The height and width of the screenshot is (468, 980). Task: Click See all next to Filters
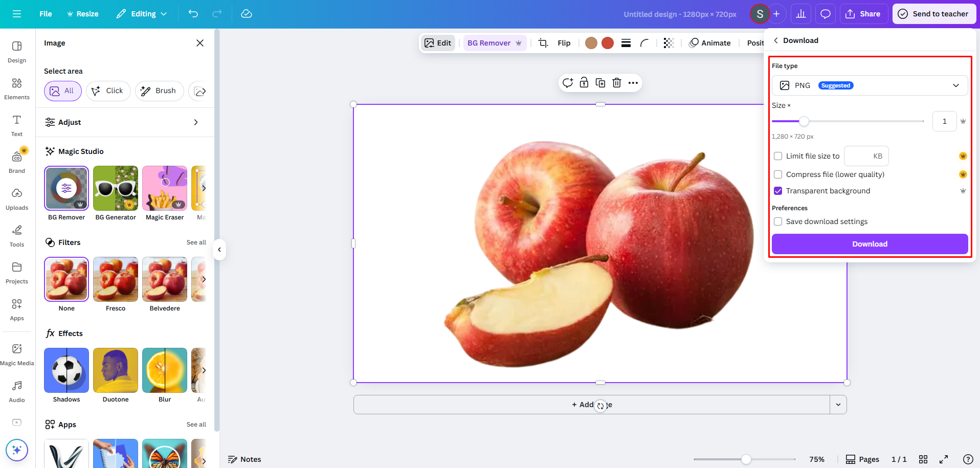coord(196,242)
